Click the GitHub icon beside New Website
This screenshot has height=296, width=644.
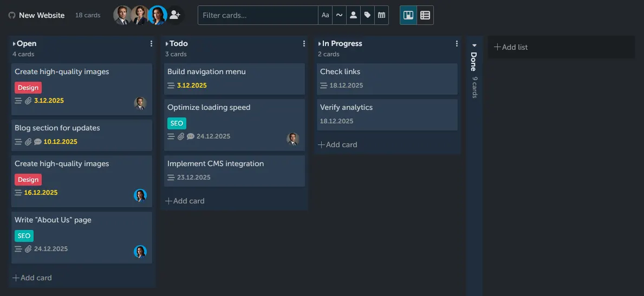pyautogui.click(x=12, y=16)
